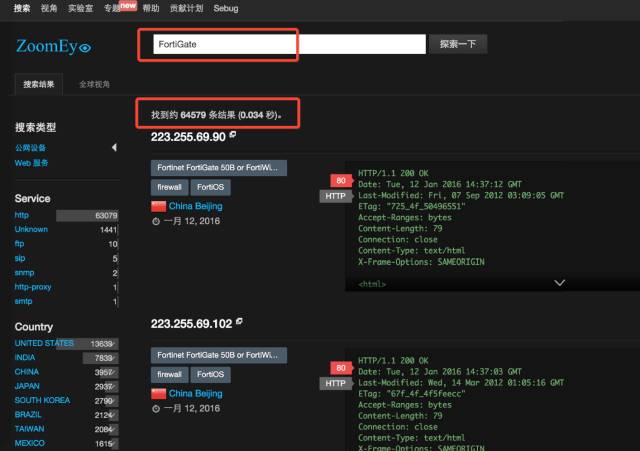Click Fortinet FortiGate 50B tag of 223.255.69.90

[219, 168]
